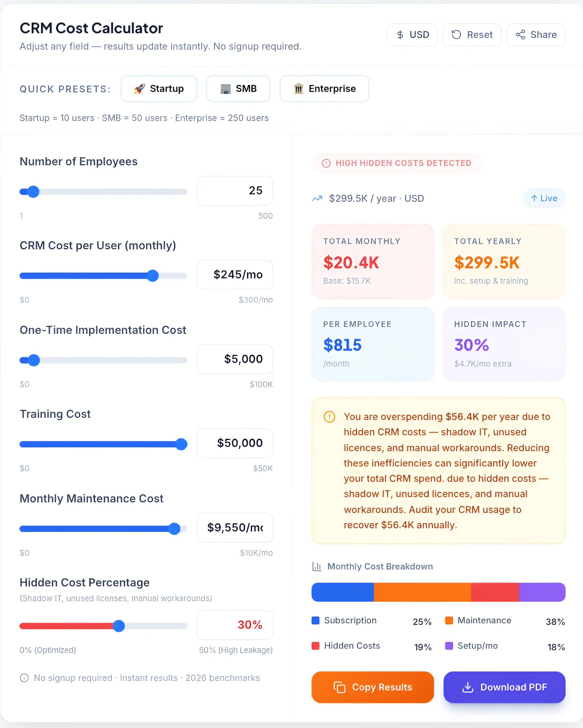
Task: Select the employee count field showing 25
Action: [x=234, y=191]
